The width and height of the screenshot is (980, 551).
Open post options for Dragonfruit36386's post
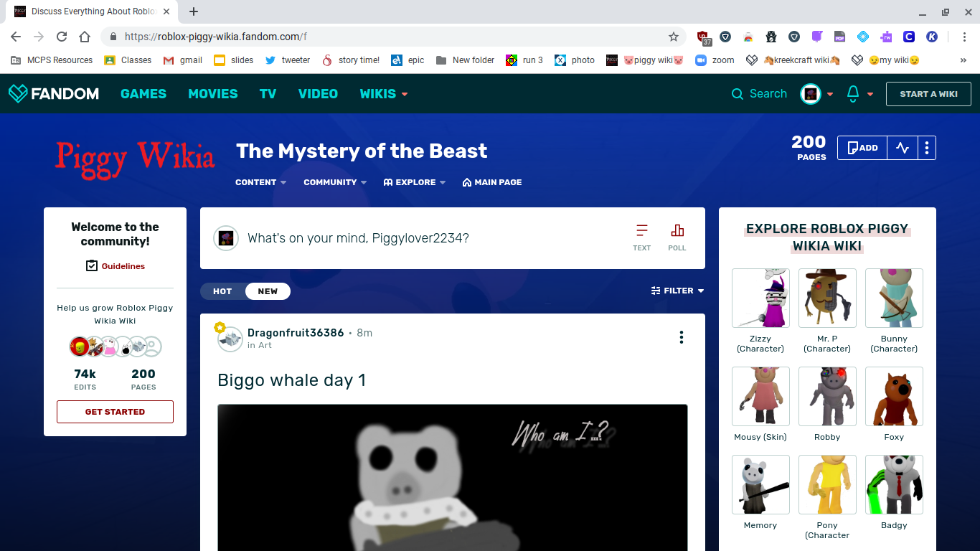[682, 337]
